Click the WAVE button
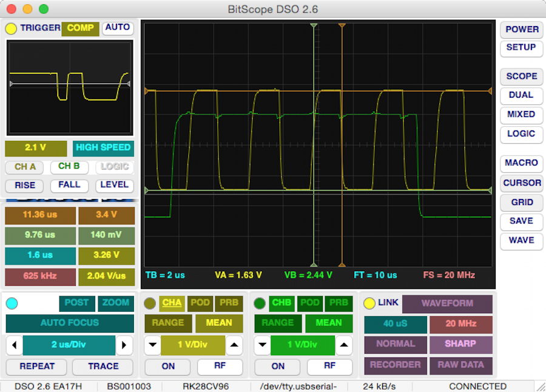The image size is (546, 392). [522, 241]
